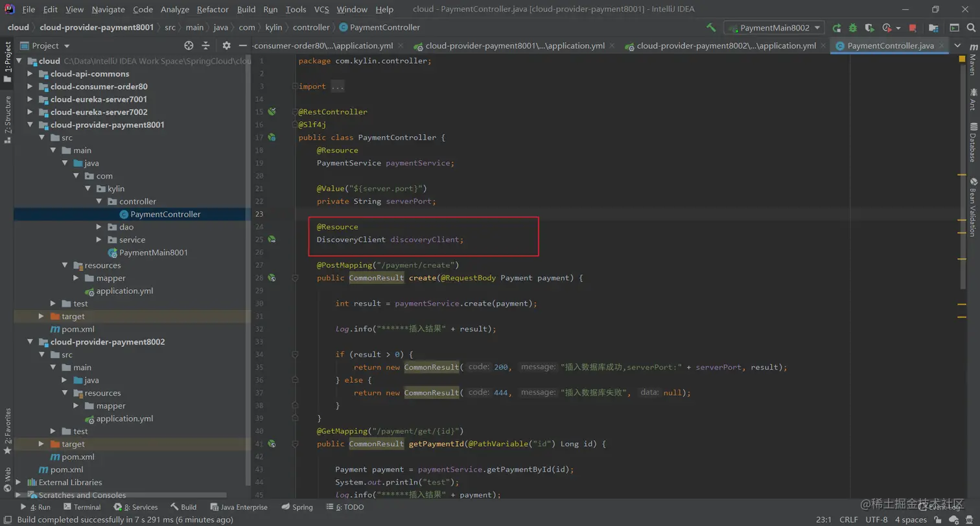Viewport: 980px width, 526px height.
Task: Open the 4: Run tool window
Action: (35, 507)
